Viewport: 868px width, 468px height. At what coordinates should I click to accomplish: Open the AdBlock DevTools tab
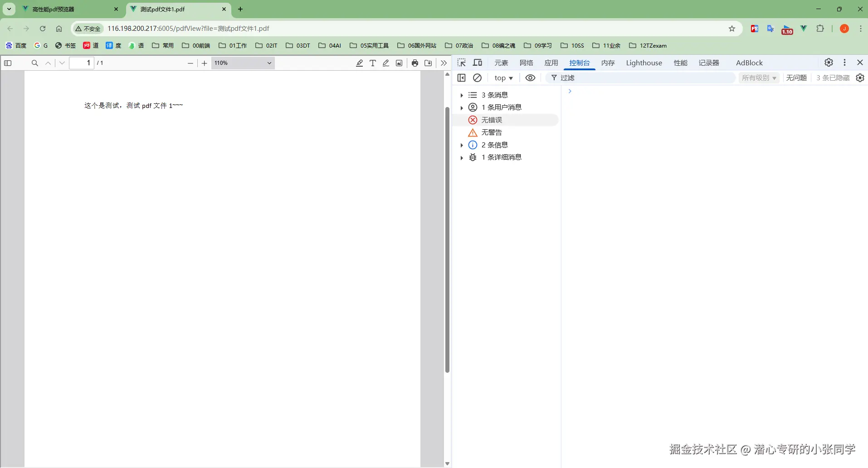[x=749, y=63]
